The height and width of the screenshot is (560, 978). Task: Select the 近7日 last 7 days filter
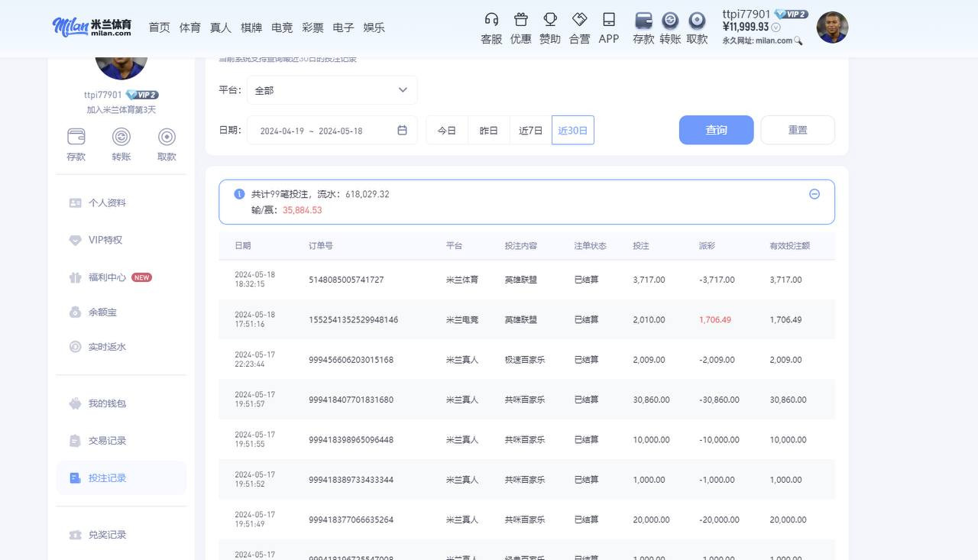(x=531, y=131)
